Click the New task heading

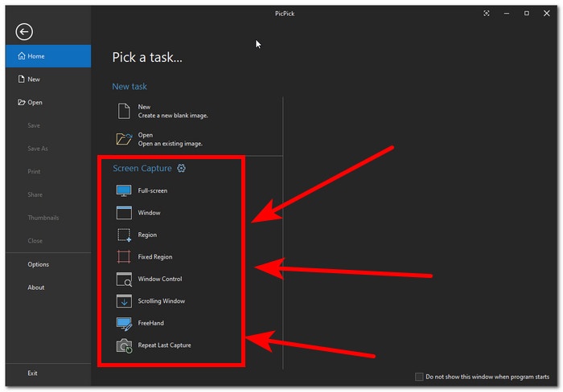129,87
